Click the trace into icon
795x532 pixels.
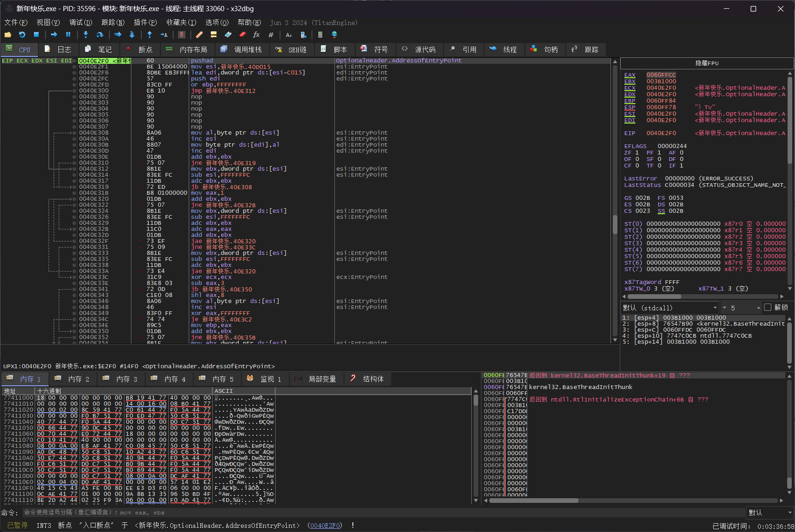tap(118, 35)
